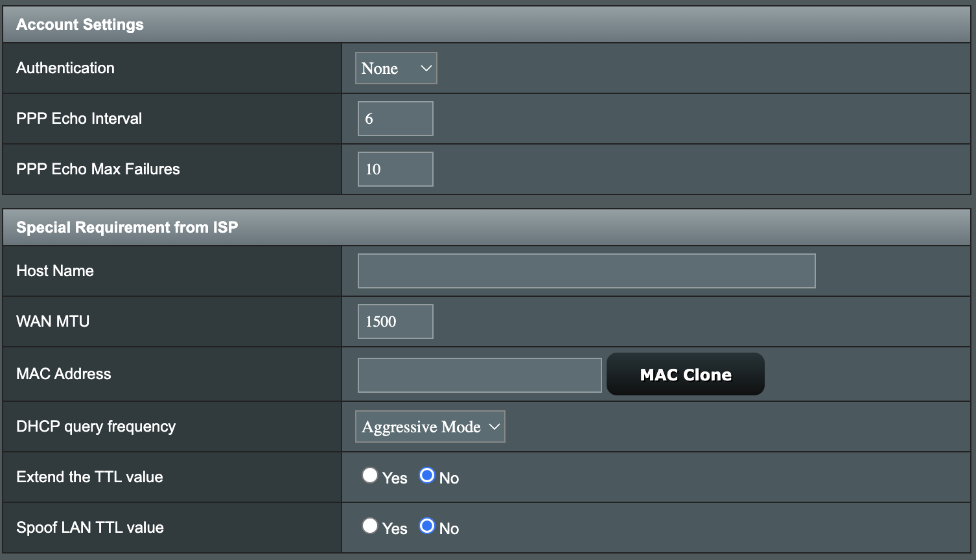The width and height of the screenshot is (976, 560).
Task: Focus the MAC Address input box
Action: (480, 375)
